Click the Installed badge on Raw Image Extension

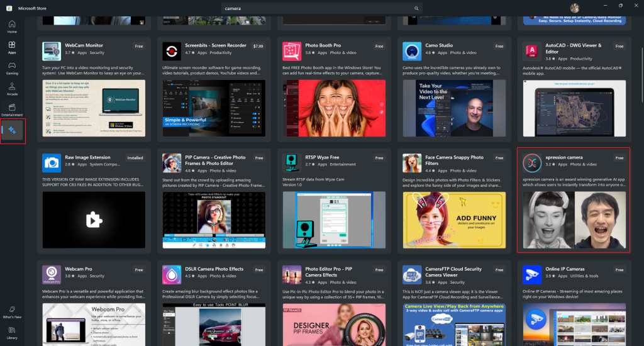point(135,158)
